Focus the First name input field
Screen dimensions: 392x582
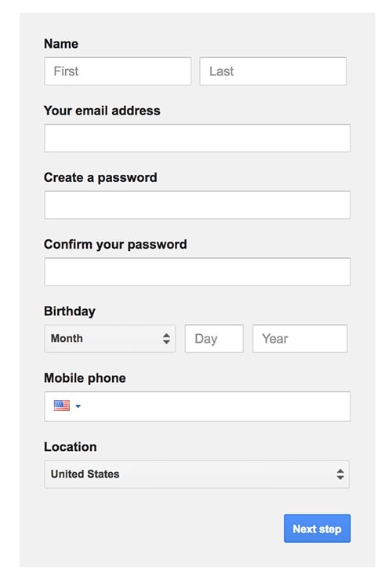coord(118,71)
